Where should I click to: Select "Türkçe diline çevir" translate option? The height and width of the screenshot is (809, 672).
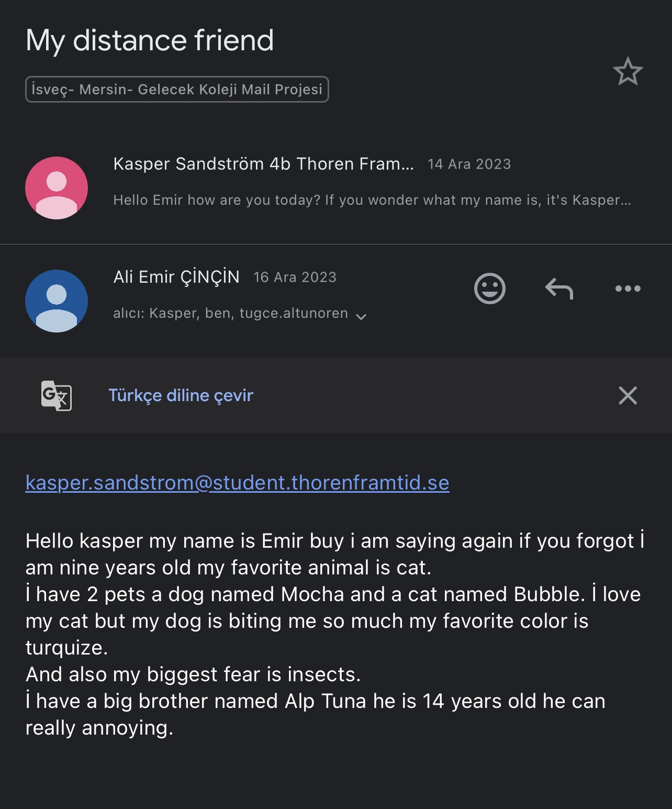[x=181, y=395]
